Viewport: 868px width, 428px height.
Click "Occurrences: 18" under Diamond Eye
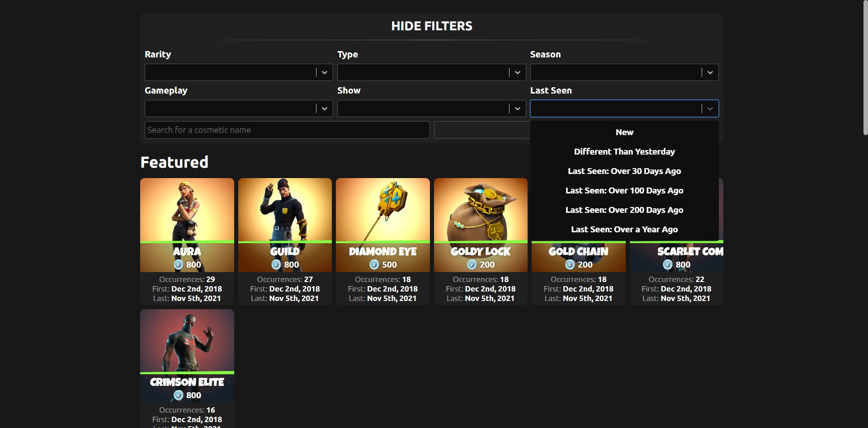[383, 279]
